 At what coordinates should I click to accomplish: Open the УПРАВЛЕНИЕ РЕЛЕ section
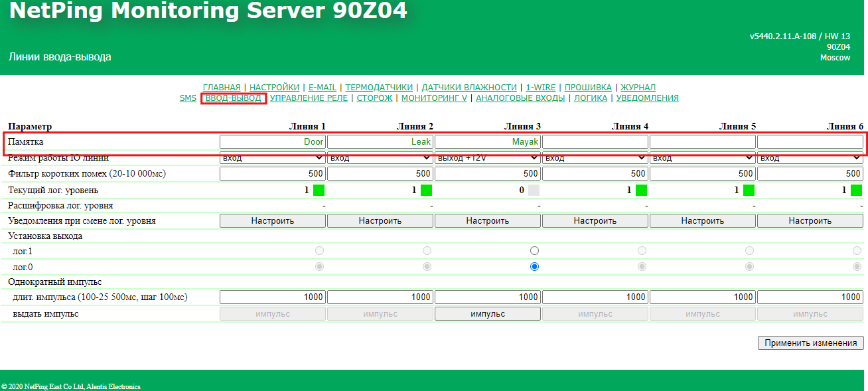[x=309, y=98]
